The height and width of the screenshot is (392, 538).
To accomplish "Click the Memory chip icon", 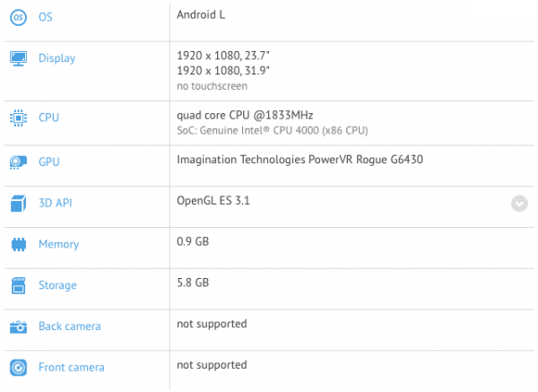I will point(19,244).
